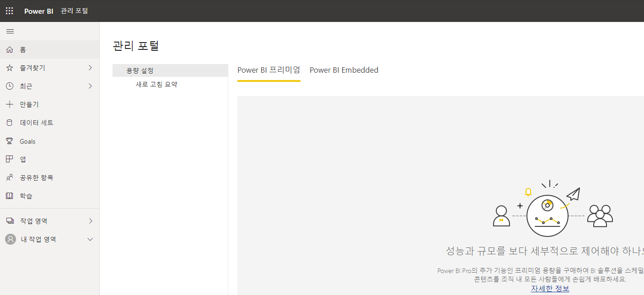Click the Workspaces monitor icon
Image resolution: width=644 pixels, height=295 pixels.
click(10, 221)
